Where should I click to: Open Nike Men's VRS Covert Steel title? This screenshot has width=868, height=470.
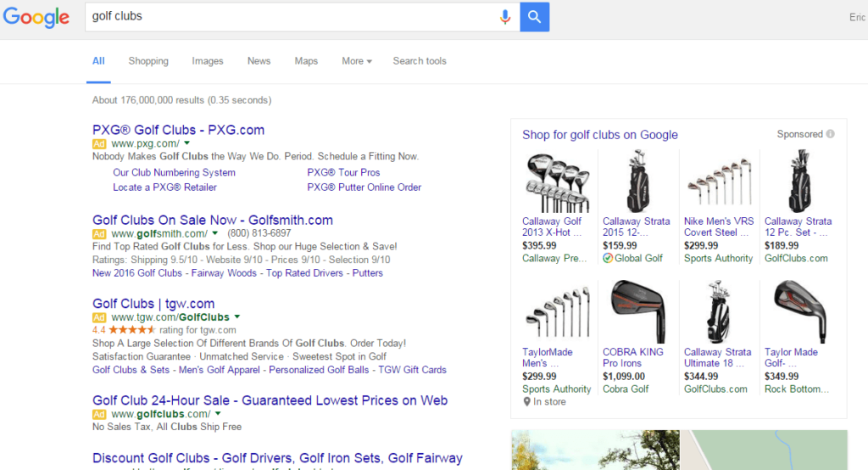[719, 227]
